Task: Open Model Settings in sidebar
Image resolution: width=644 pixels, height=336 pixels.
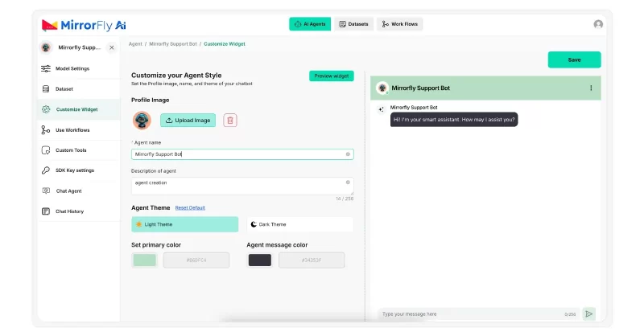Action: (x=79, y=68)
